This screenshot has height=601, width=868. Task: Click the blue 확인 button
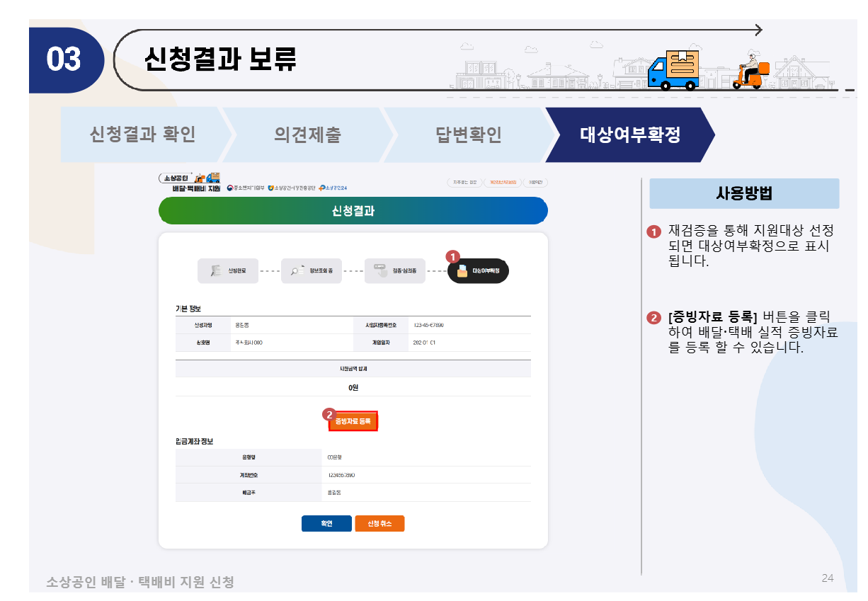click(x=326, y=524)
